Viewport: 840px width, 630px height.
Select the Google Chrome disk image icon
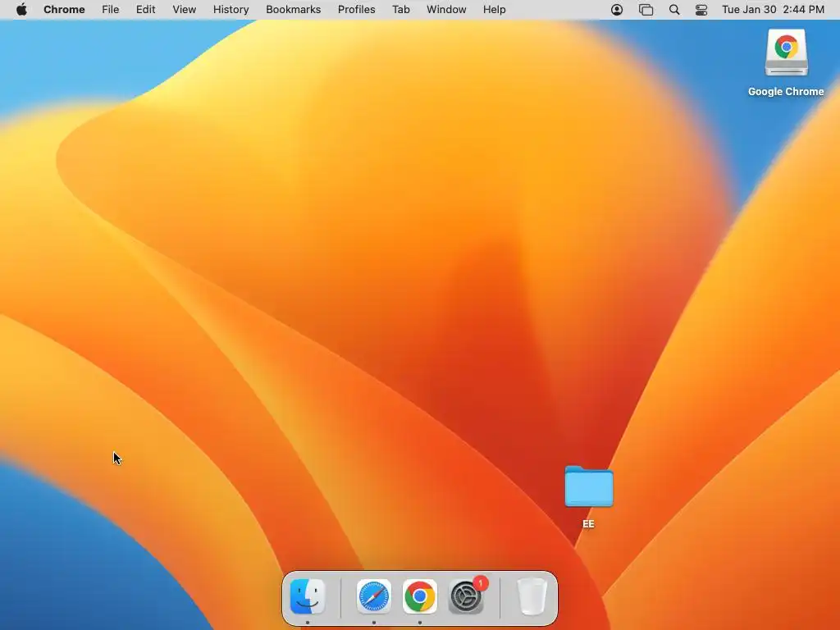[786, 52]
